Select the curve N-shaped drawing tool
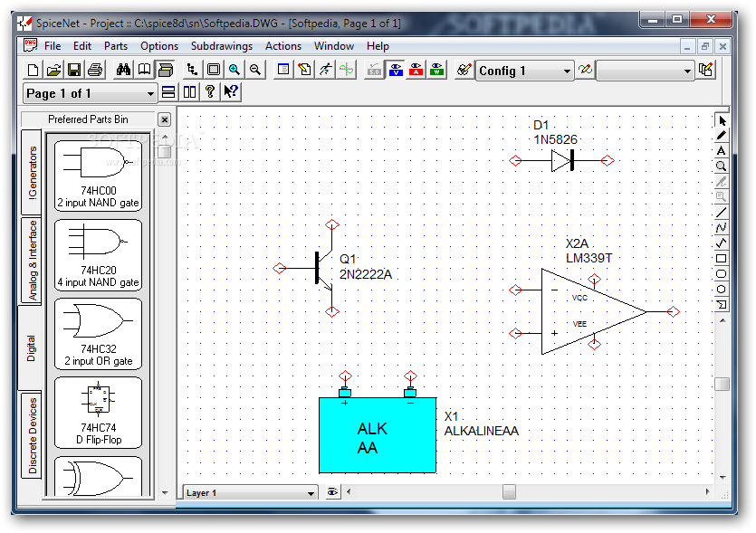756x533 pixels. [x=722, y=227]
